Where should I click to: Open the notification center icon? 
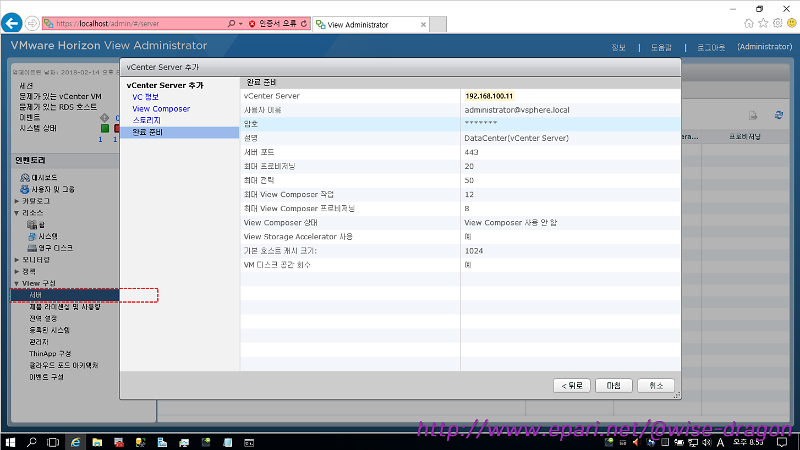[x=782, y=442]
